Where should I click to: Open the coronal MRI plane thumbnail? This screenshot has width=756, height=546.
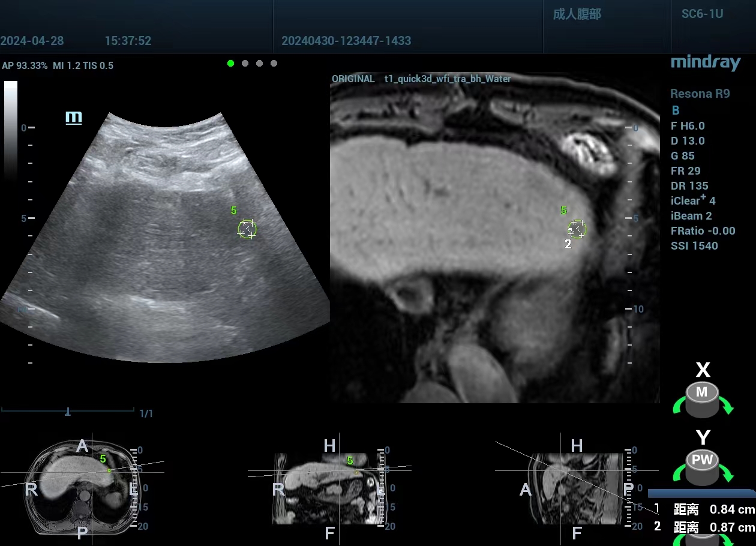[x=329, y=487]
